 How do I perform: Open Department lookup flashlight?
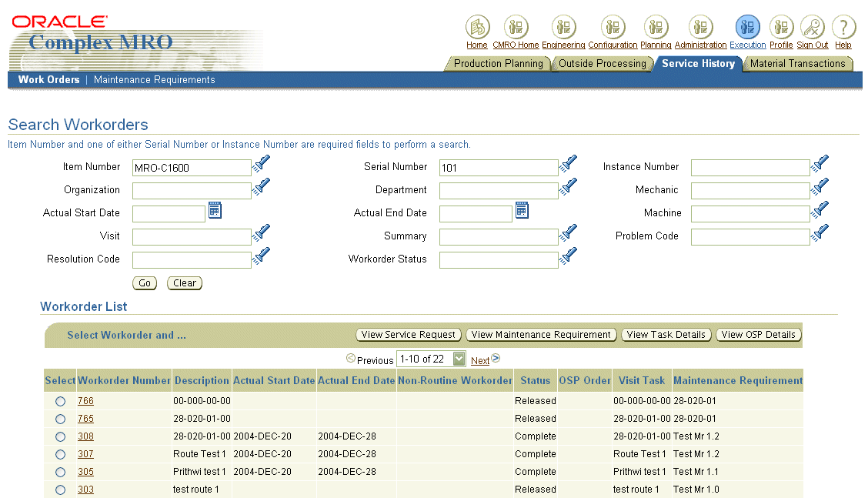569,187
